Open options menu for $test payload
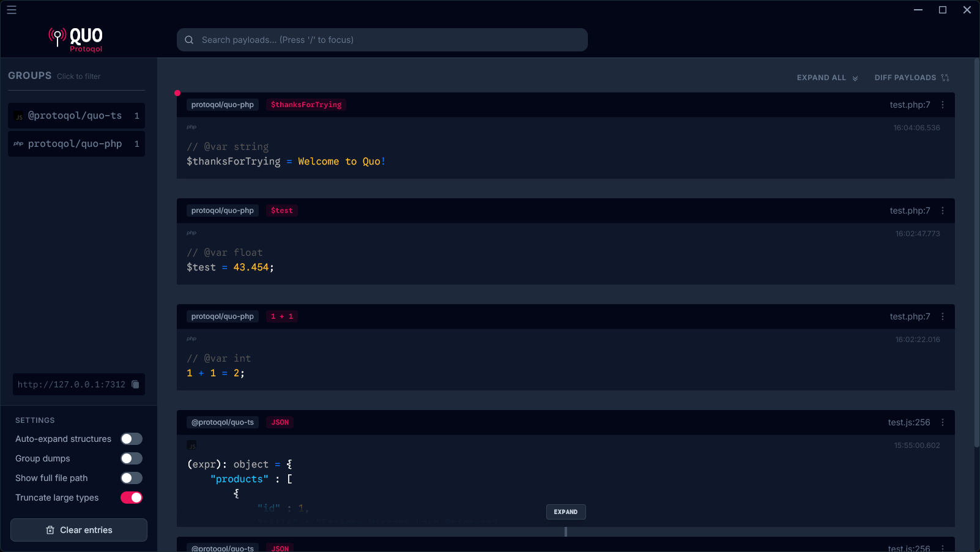The image size is (980, 552). pyautogui.click(x=943, y=211)
